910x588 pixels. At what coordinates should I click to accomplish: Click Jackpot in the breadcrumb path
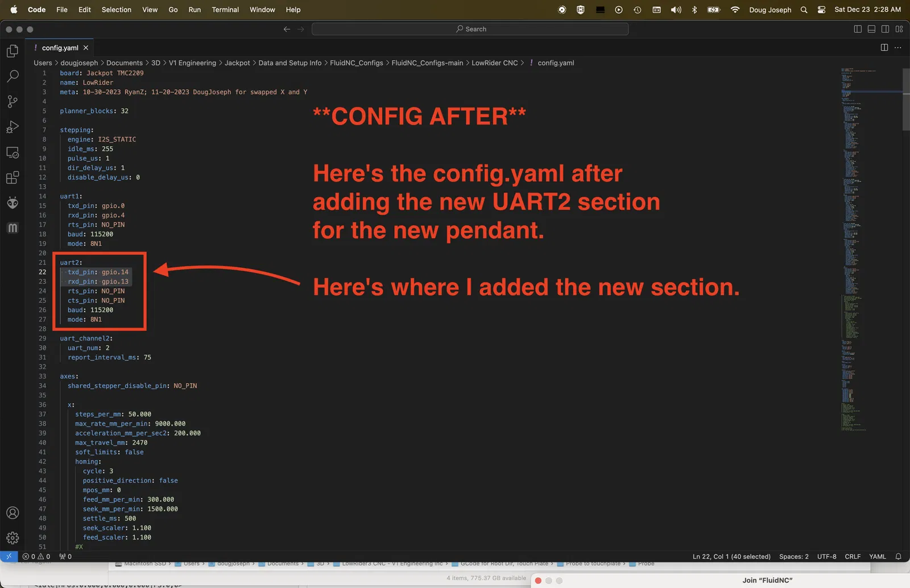[x=237, y=63]
